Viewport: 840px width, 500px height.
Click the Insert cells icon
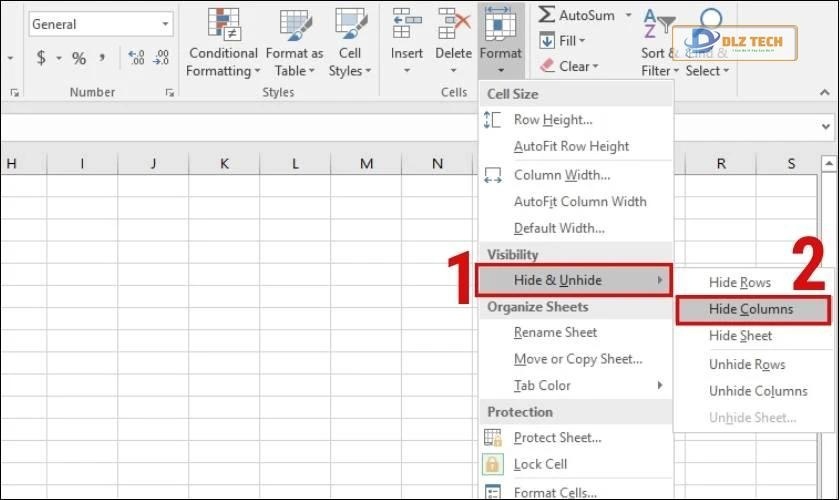[406, 25]
